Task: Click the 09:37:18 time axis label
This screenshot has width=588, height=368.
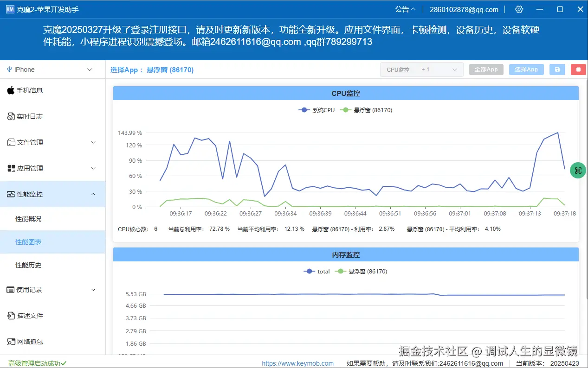Action: click(x=565, y=214)
